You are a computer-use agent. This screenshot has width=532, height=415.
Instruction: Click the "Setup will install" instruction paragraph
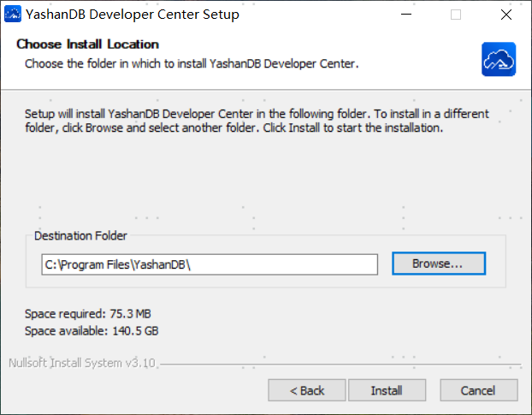257,121
